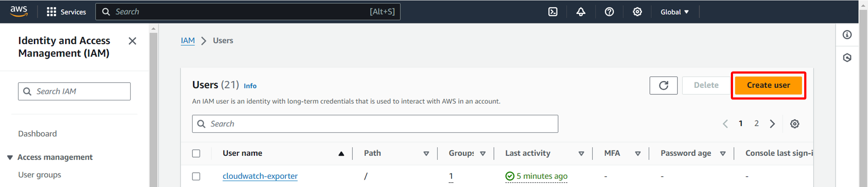Sort by the MFA column arrow

point(638,153)
